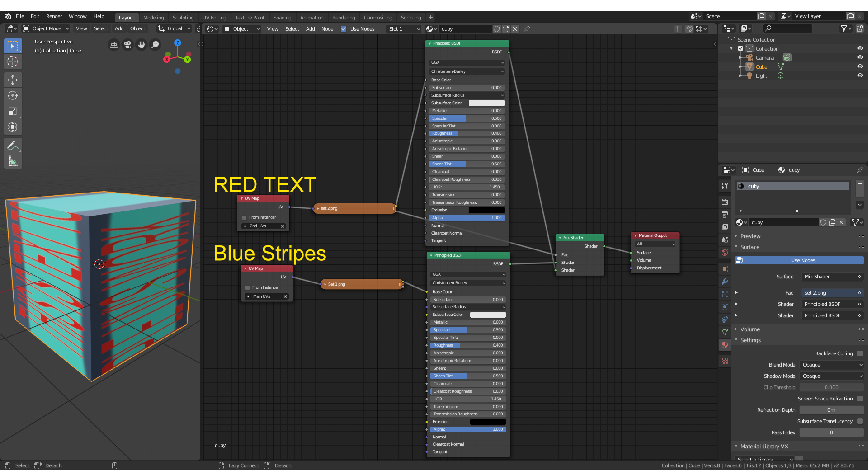Viewport: 868px width, 470px height.
Task: Open the Object Mode dropdown
Action: [46, 28]
